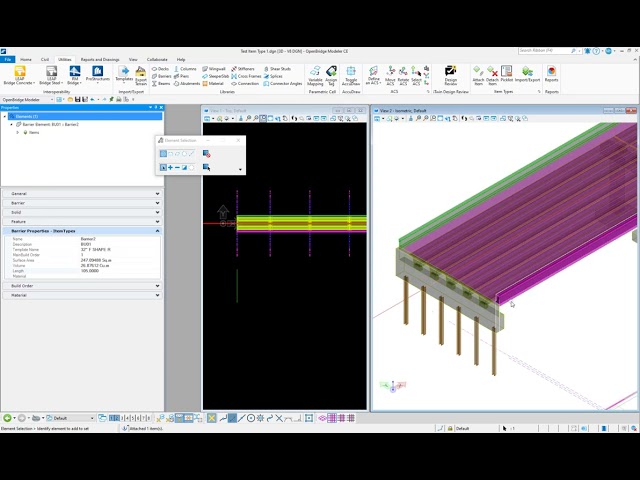Collapse Barrier Properties - ItemTypes section
This screenshot has height=480, width=640.
click(82, 231)
